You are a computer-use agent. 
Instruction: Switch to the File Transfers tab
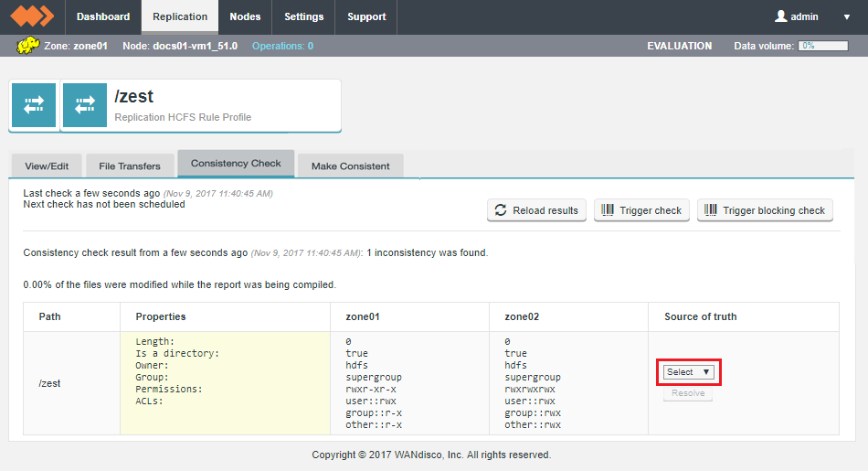pos(130,166)
